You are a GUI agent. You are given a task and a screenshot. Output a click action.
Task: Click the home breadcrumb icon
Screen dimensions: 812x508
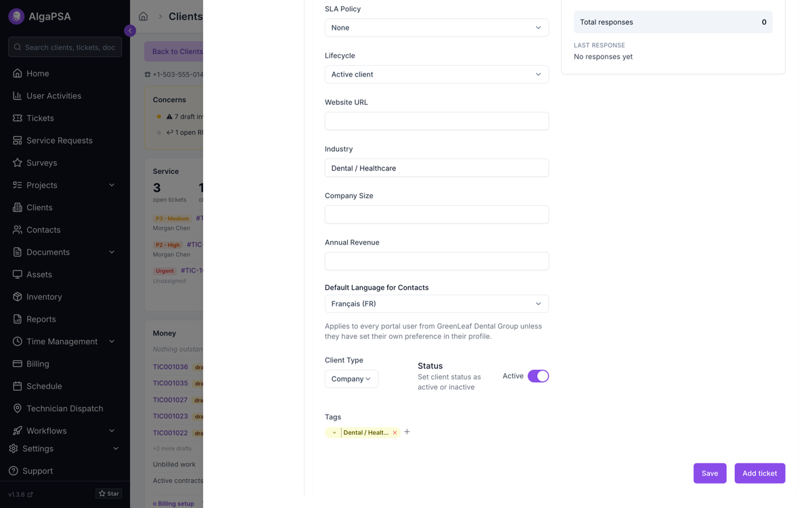[143, 16]
